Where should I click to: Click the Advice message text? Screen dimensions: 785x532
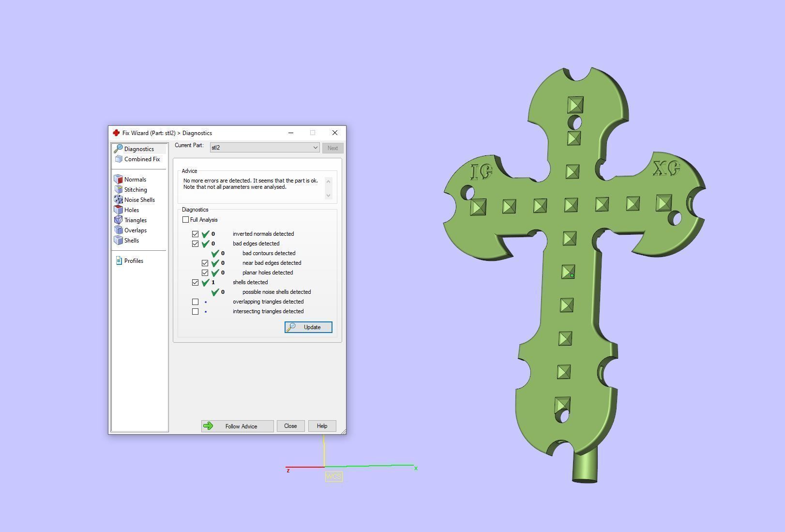coord(251,183)
